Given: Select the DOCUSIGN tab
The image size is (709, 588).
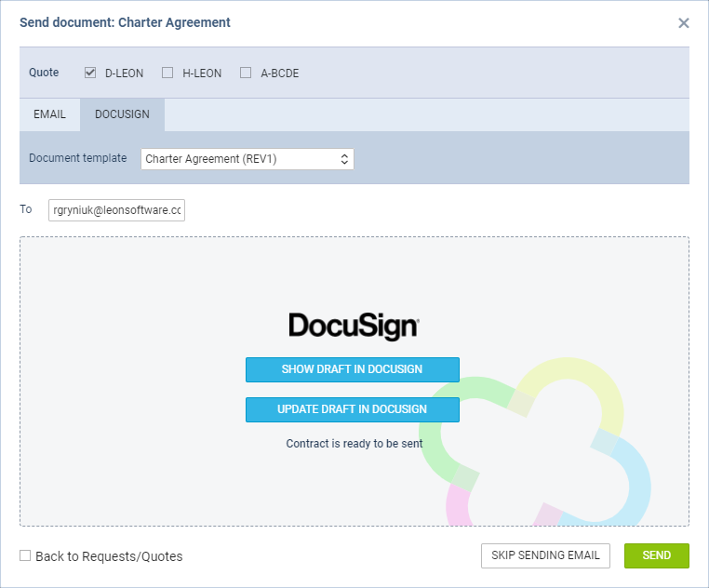Looking at the screenshot, I should pos(122,114).
